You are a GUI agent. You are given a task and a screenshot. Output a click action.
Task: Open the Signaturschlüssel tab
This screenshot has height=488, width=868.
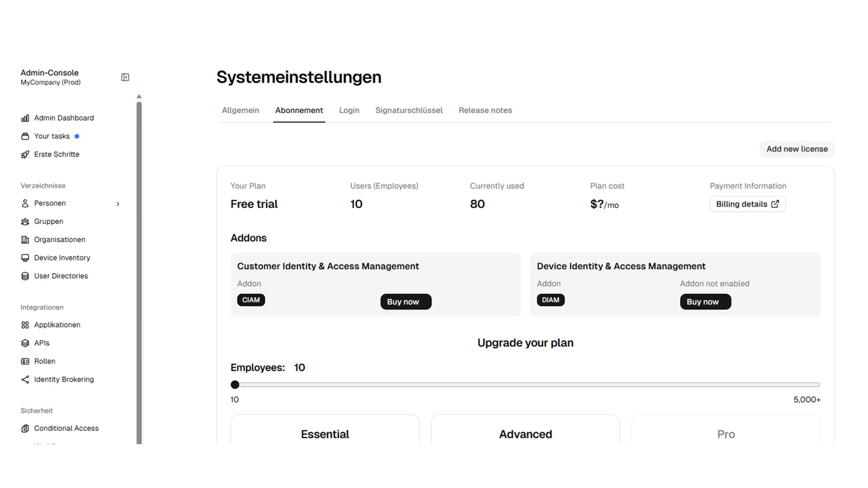408,110
